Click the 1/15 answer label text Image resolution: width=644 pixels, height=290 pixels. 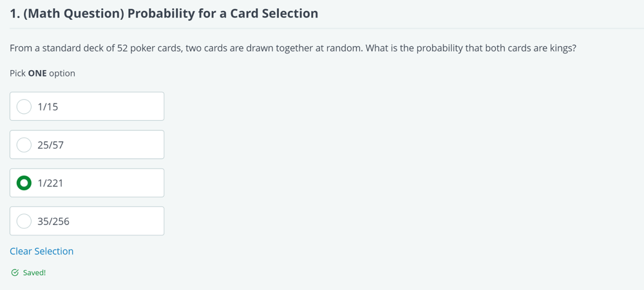pyautogui.click(x=48, y=107)
